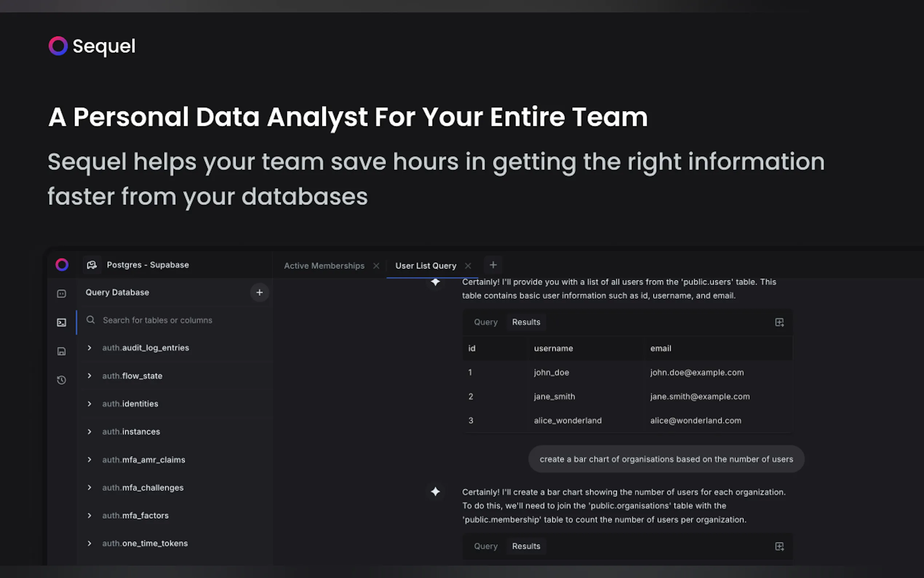924x578 pixels.
Task: Open the query history clock icon
Action: tap(61, 380)
